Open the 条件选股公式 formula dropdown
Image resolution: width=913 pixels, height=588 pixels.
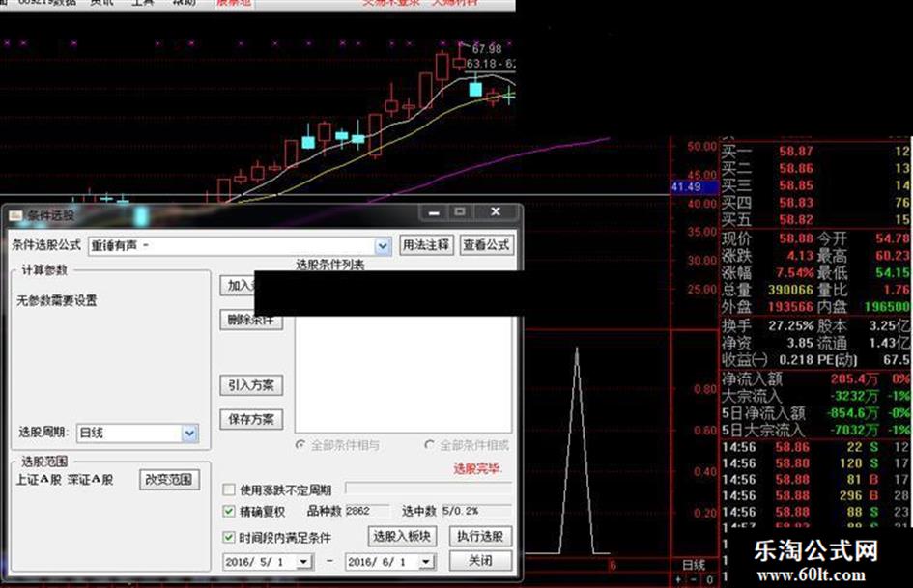tap(382, 245)
